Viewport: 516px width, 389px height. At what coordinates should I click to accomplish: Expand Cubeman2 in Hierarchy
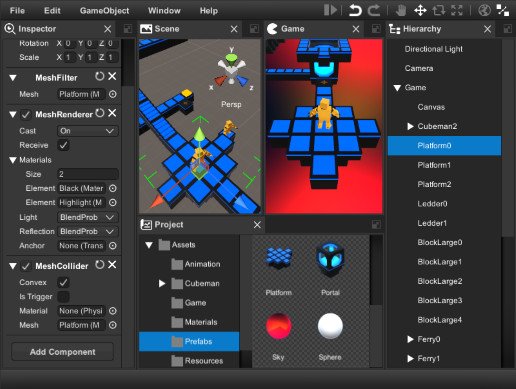pos(410,126)
